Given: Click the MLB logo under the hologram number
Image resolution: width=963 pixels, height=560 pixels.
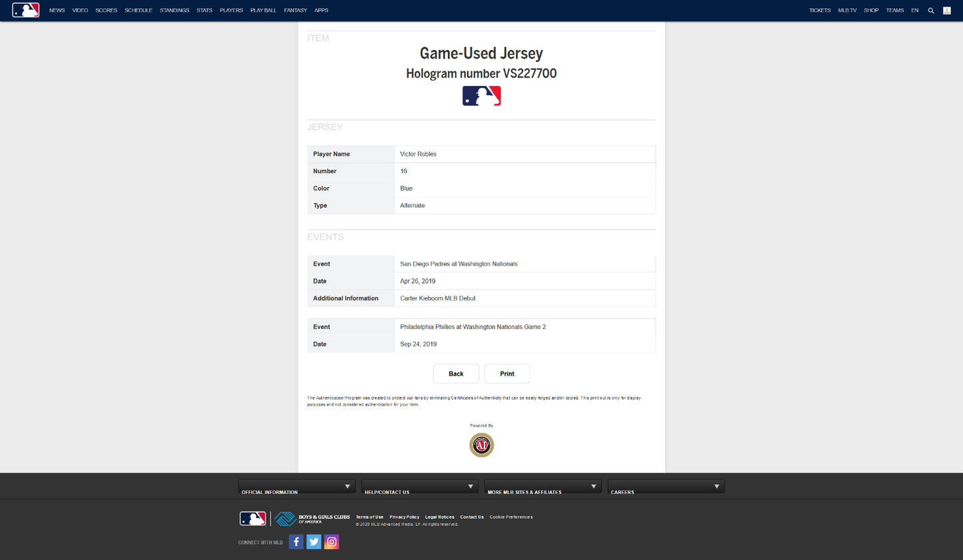Looking at the screenshot, I should pos(481,95).
